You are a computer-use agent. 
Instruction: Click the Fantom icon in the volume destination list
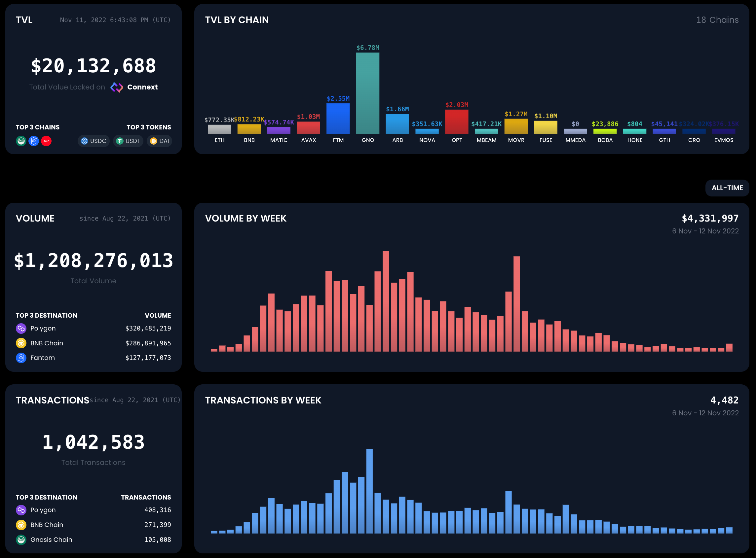click(21, 357)
